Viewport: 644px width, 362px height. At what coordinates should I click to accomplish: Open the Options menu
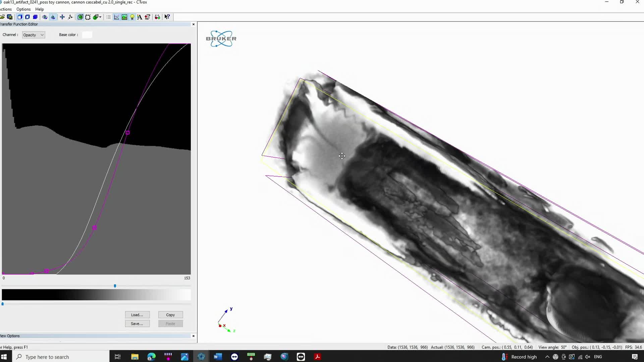click(23, 9)
